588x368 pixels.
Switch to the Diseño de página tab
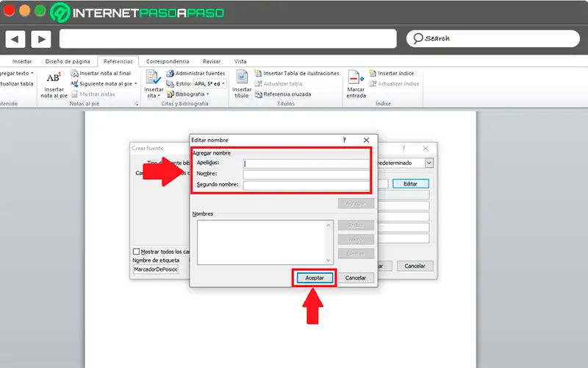pyautogui.click(x=68, y=61)
